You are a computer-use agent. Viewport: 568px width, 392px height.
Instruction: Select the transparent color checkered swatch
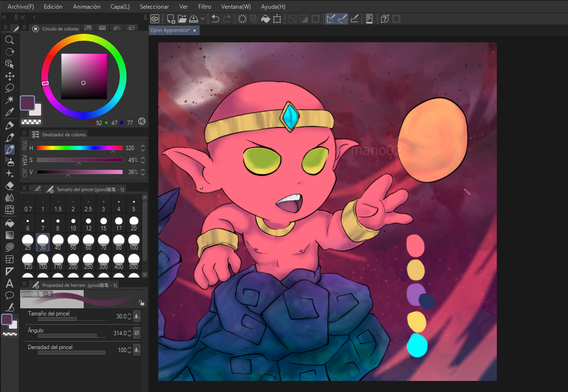[31, 122]
